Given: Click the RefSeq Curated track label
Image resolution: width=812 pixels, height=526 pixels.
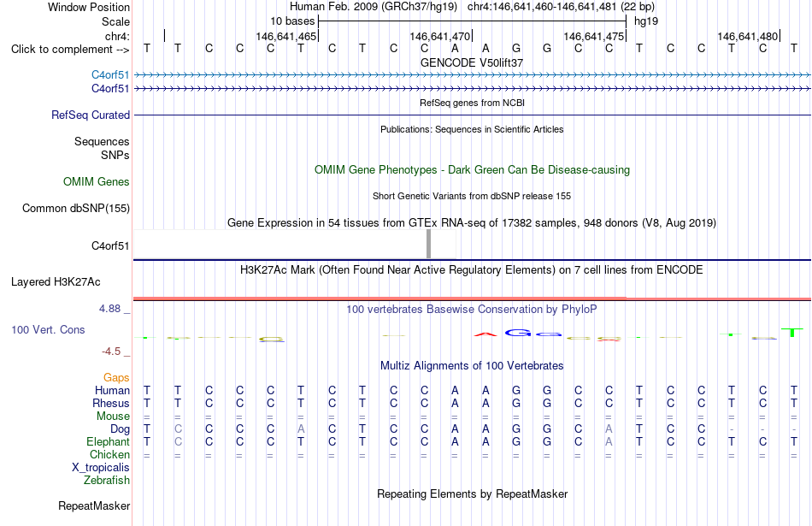Looking at the screenshot, I should point(90,115).
